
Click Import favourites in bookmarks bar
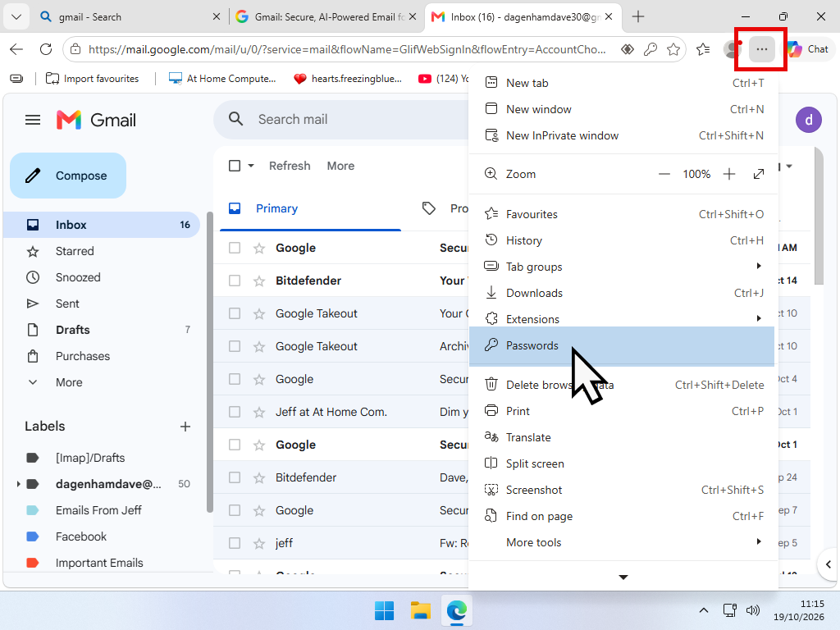[x=92, y=79]
